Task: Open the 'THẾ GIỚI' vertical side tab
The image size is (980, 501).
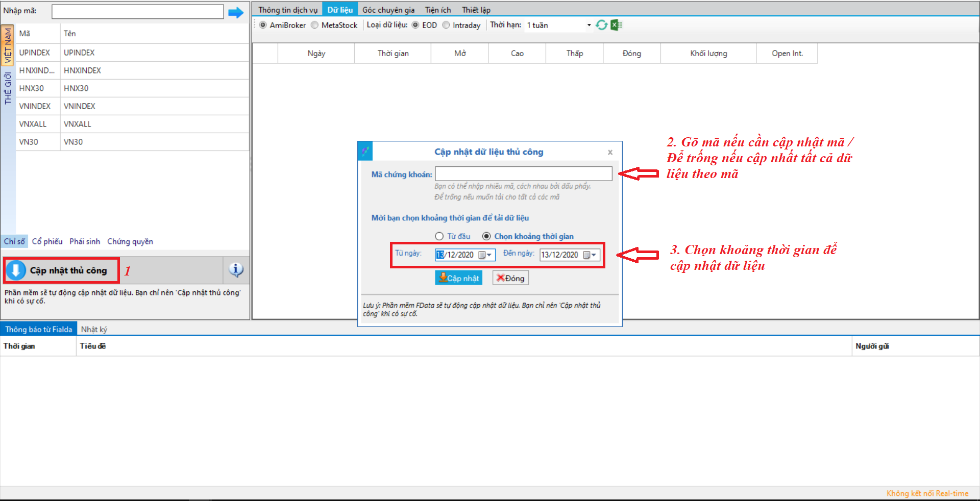Action: click(8, 88)
